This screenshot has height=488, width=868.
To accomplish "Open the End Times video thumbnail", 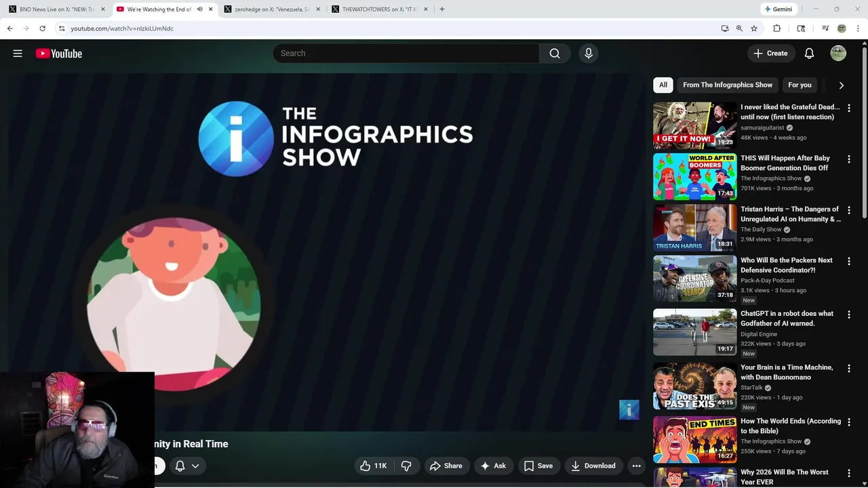I will tap(694, 439).
